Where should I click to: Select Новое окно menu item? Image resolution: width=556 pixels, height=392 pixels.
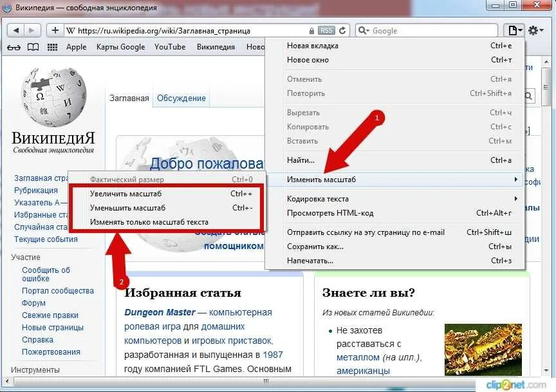pos(395,60)
